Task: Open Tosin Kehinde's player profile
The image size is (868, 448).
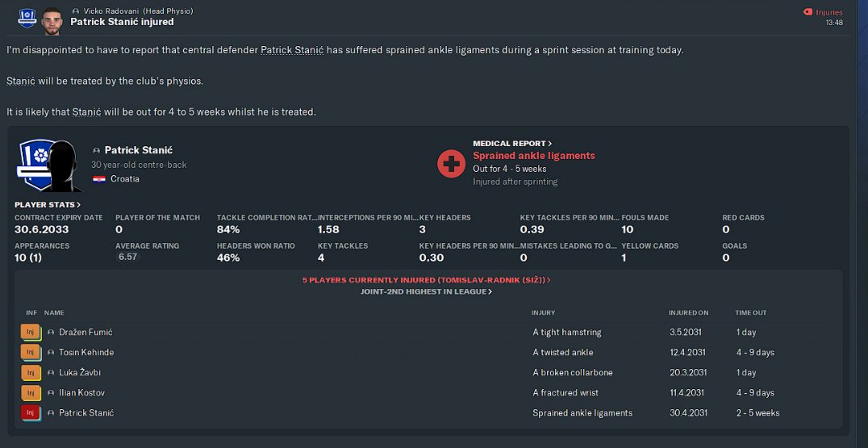Action: [86, 352]
